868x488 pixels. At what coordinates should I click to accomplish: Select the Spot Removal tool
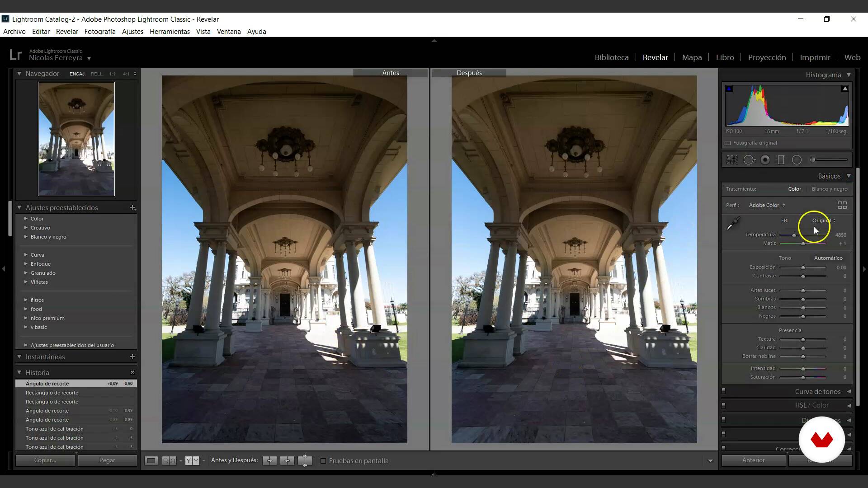(x=749, y=160)
